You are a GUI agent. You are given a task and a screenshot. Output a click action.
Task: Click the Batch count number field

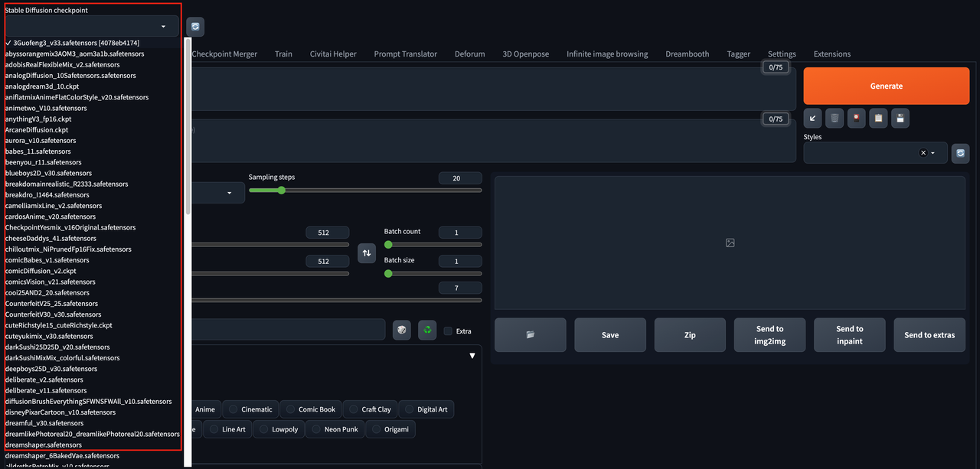coord(460,233)
